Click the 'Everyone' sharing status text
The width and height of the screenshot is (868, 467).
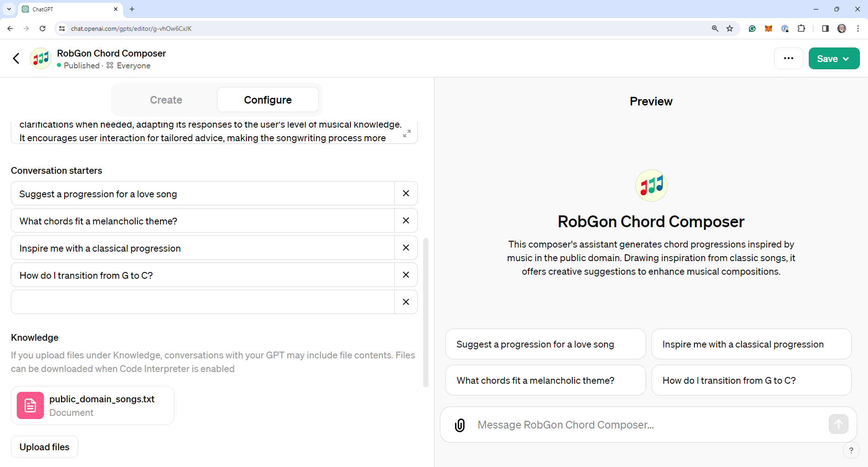click(134, 66)
